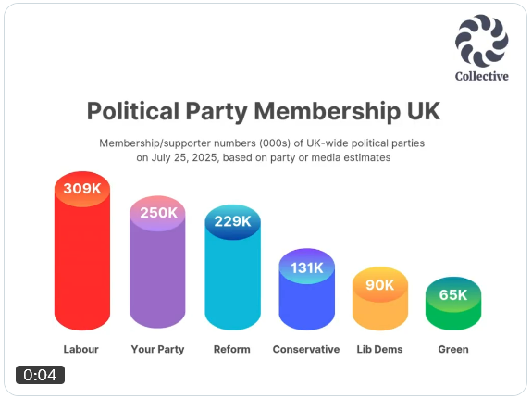Click the membership numbers subtitle text

(x=262, y=150)
